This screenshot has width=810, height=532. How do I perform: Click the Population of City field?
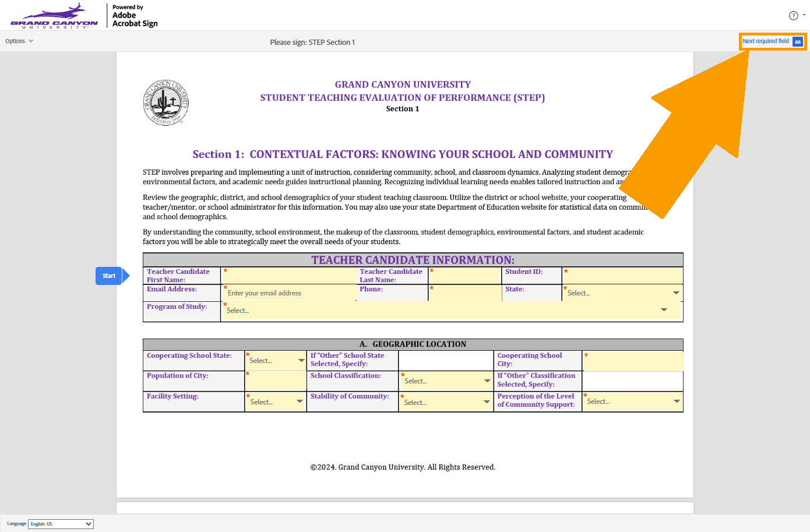point(276,381)
